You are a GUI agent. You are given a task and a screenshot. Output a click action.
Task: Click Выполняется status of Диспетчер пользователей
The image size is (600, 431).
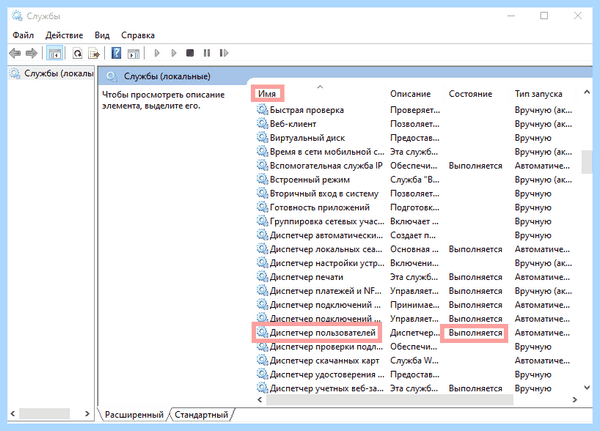(475, 333)
